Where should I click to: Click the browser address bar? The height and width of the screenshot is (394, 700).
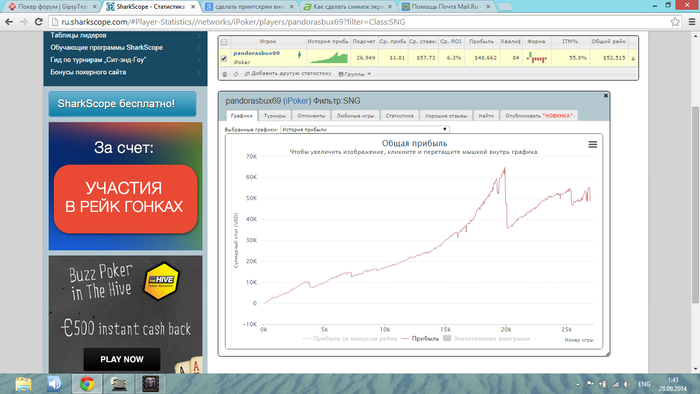(357, 22)
